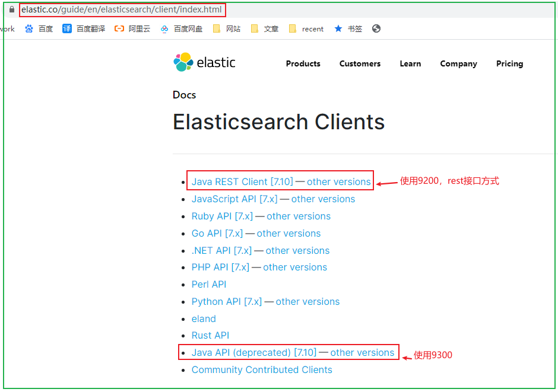Screen dimensions: 558x392
Task: Open other versions for Java API deprecated
Action: pyautogui.click(x=362, y=352)
